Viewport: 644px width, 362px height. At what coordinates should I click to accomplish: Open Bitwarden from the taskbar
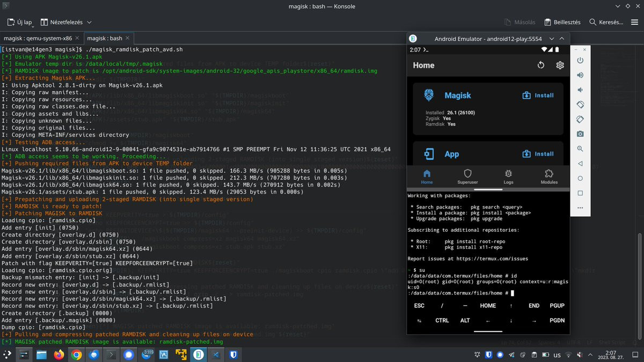233,354
